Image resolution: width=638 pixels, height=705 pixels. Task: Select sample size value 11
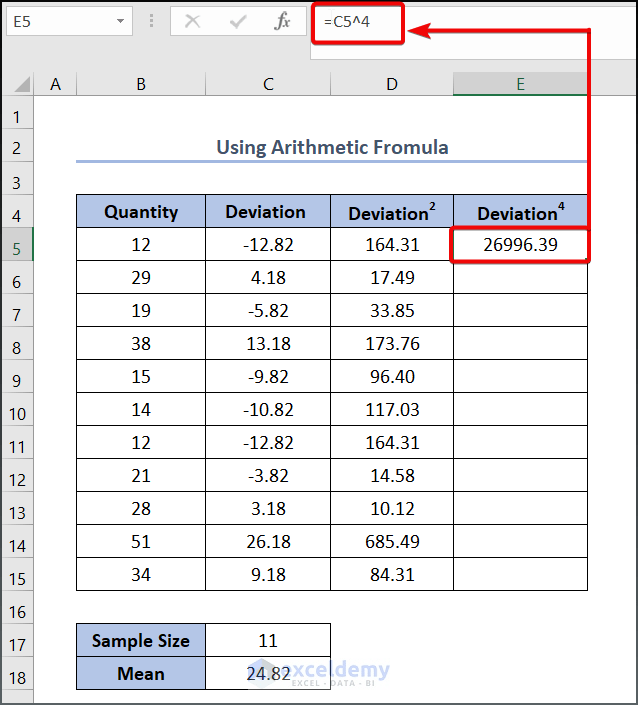tap(268, 640)
